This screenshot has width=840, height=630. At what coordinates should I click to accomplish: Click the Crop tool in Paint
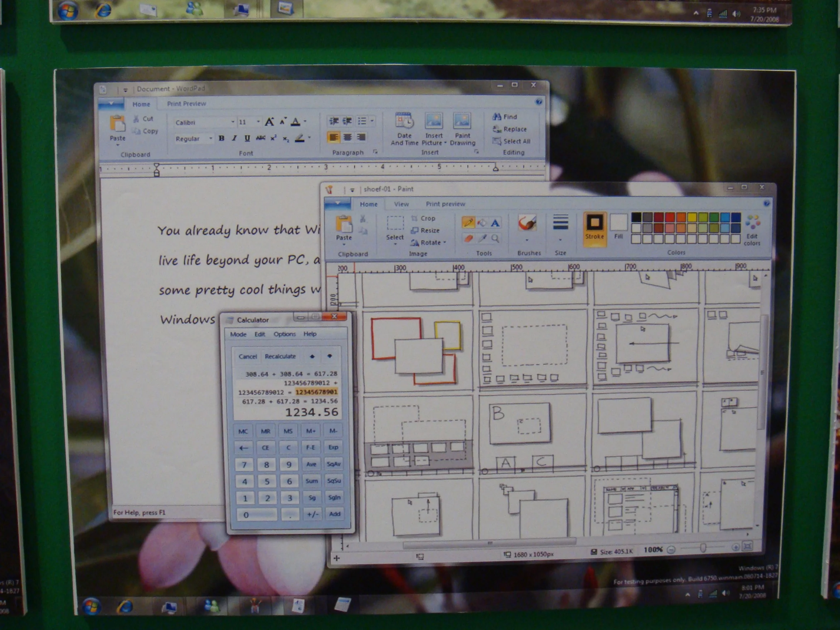tap(423, 218)
